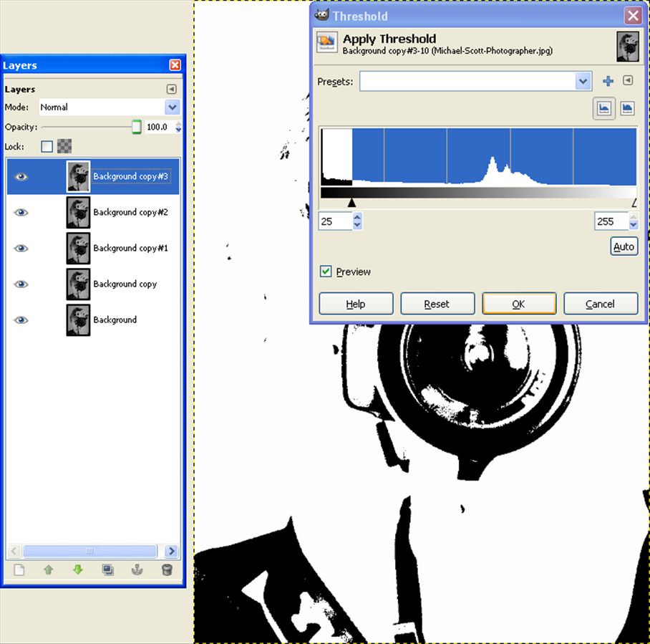Image resolution: width=650 pixels, height=644 pixels.
Task: Click the Threshold tool icon in dialog header
Action: tap(326, 42)
